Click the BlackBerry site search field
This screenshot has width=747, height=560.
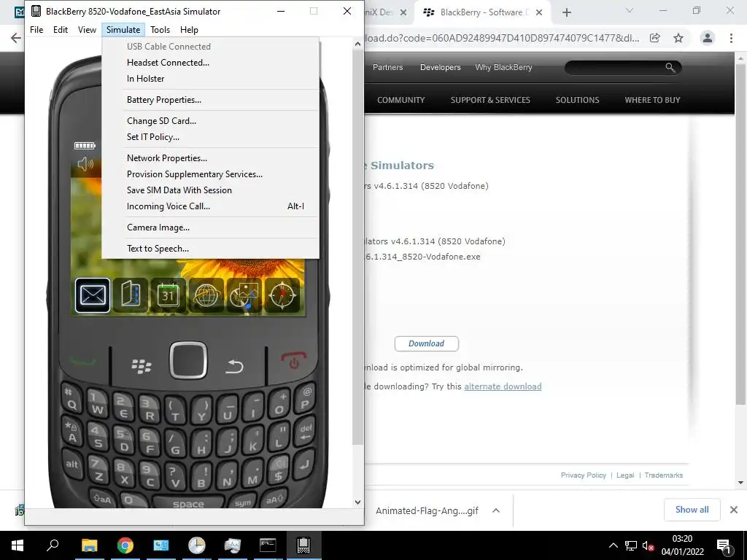[614, 68]
